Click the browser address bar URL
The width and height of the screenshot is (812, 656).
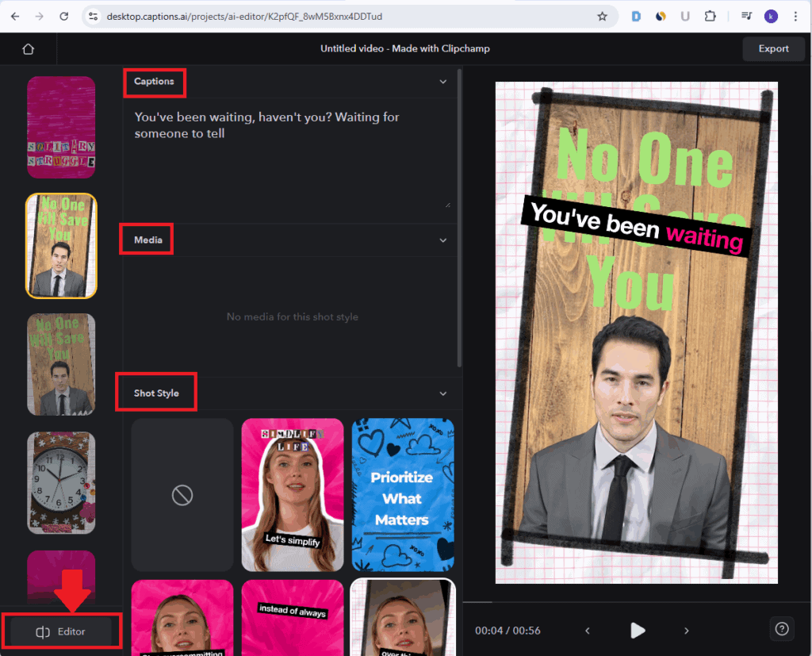244,17
